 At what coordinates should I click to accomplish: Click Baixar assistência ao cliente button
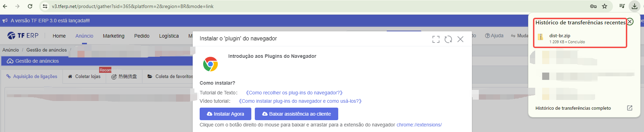296,114
